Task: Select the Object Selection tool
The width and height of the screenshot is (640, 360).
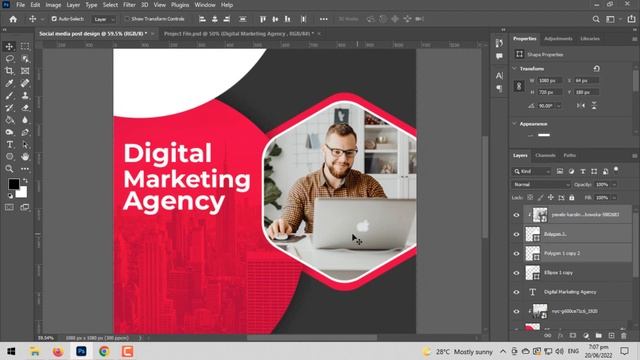Action: 25,58
